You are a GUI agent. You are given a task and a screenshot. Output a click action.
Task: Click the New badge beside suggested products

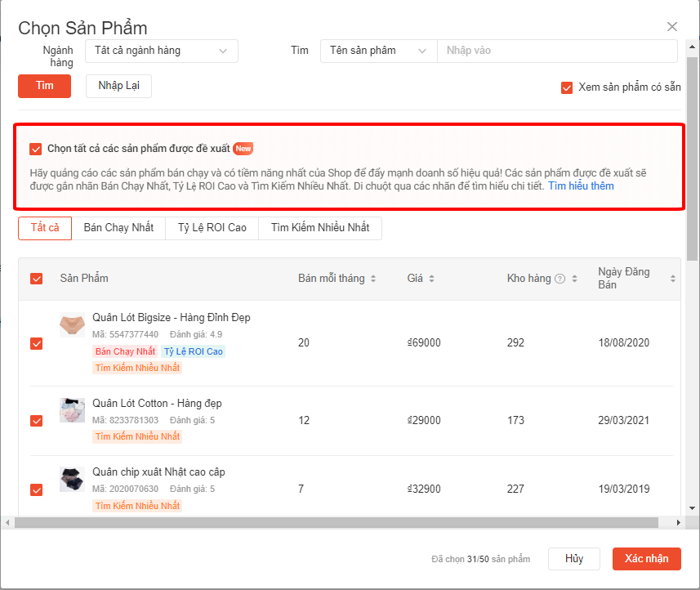pyautogui.click(x=243, y=149)
